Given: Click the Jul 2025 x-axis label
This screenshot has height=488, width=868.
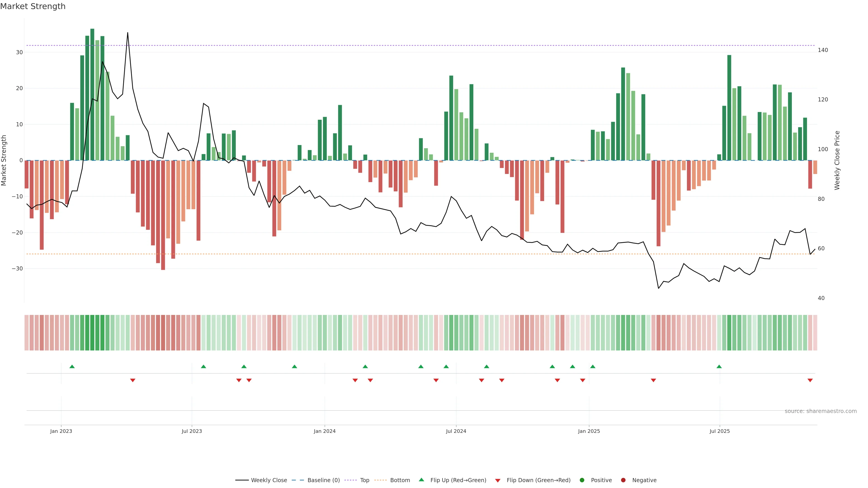Looking at the screenshot, I should point(719,431).
